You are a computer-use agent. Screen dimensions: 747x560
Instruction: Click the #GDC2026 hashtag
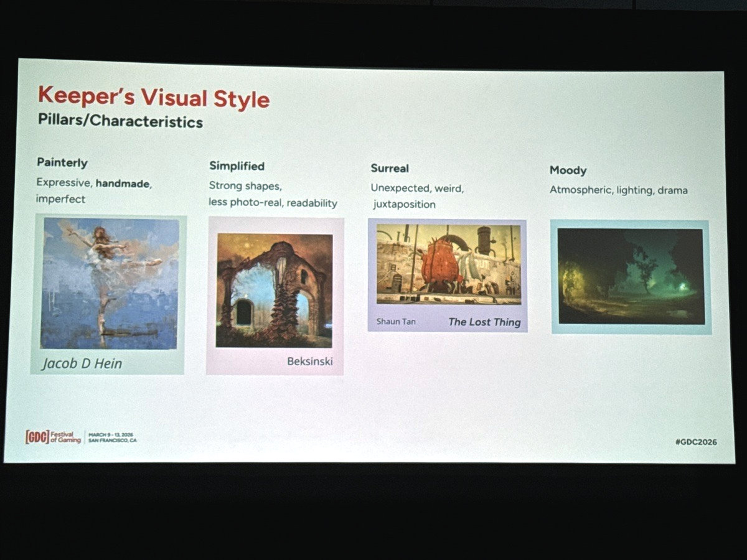pyautogui.click(x=695, y=442)
